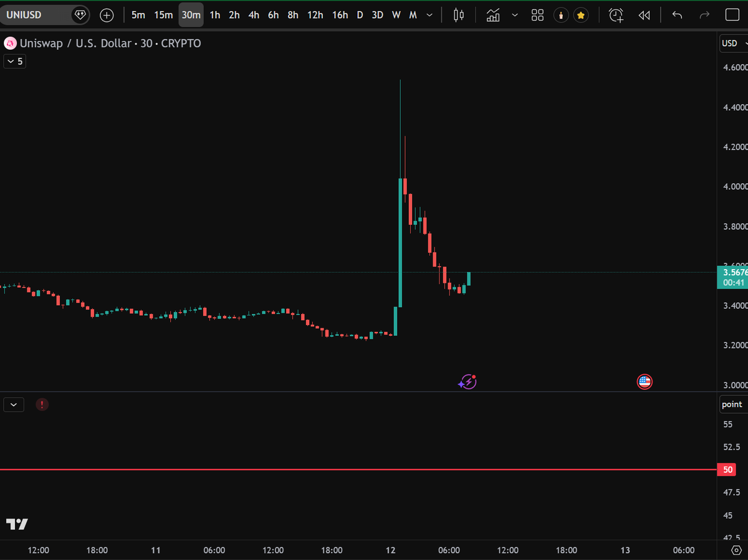Switch to the 1h timeframe
Screen dimensions: 748x560
(215, 15)
